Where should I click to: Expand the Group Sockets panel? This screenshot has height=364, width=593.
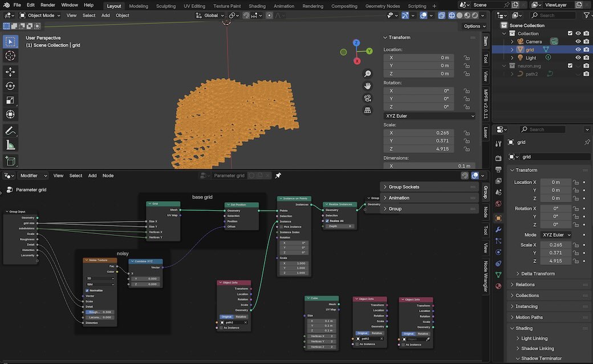tap(404, 187)
